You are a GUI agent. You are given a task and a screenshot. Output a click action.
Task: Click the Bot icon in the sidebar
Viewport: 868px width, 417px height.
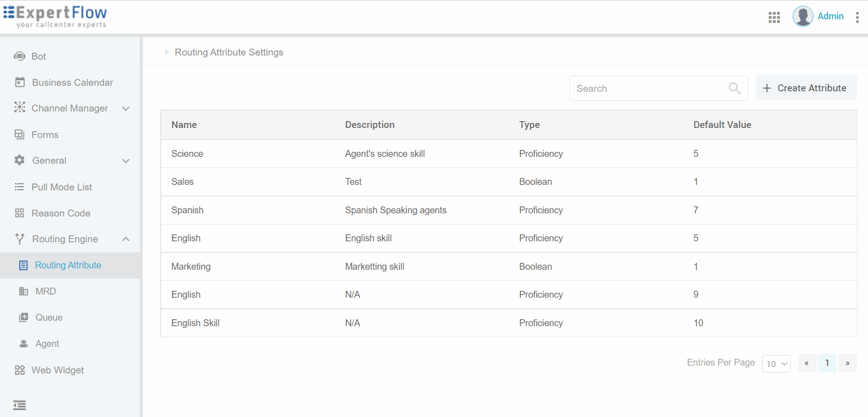(19, 56)
